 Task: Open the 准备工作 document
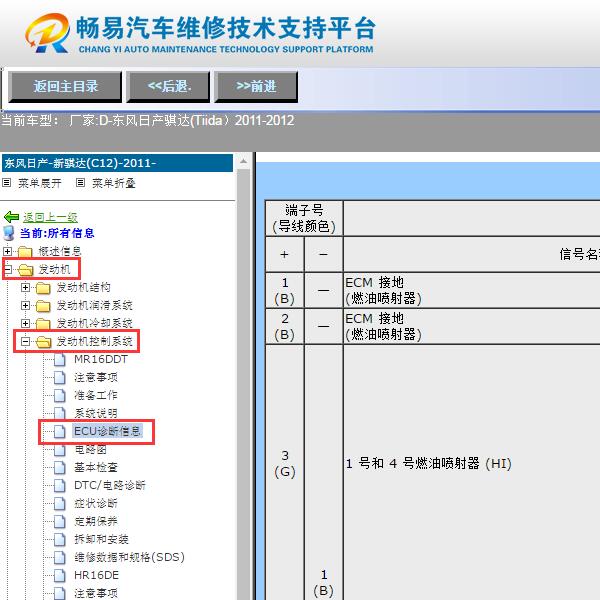coord(96,395)
